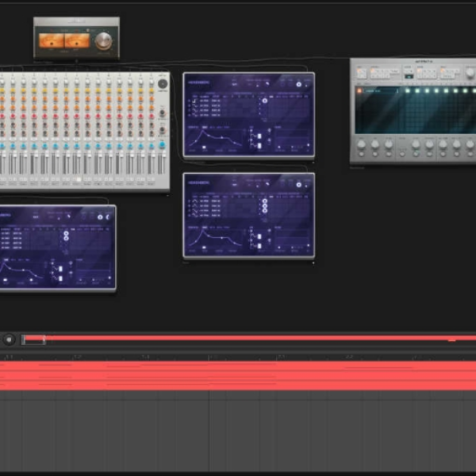
Task: Click the white gain knob on channel beside master strip
Action: tap(152, 83)
